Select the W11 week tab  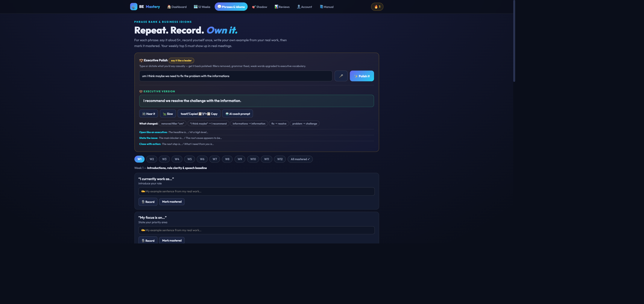tap(266, 159)
